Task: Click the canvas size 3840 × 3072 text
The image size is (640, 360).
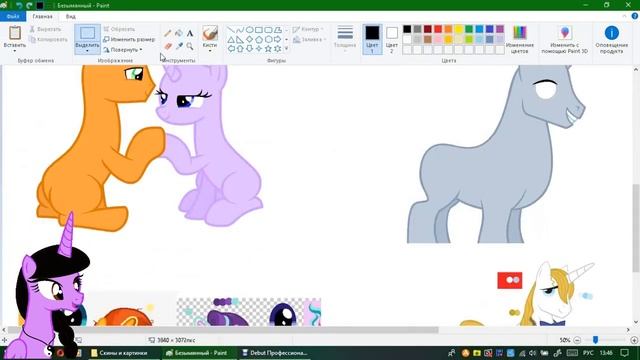Action: pos(176,340)
